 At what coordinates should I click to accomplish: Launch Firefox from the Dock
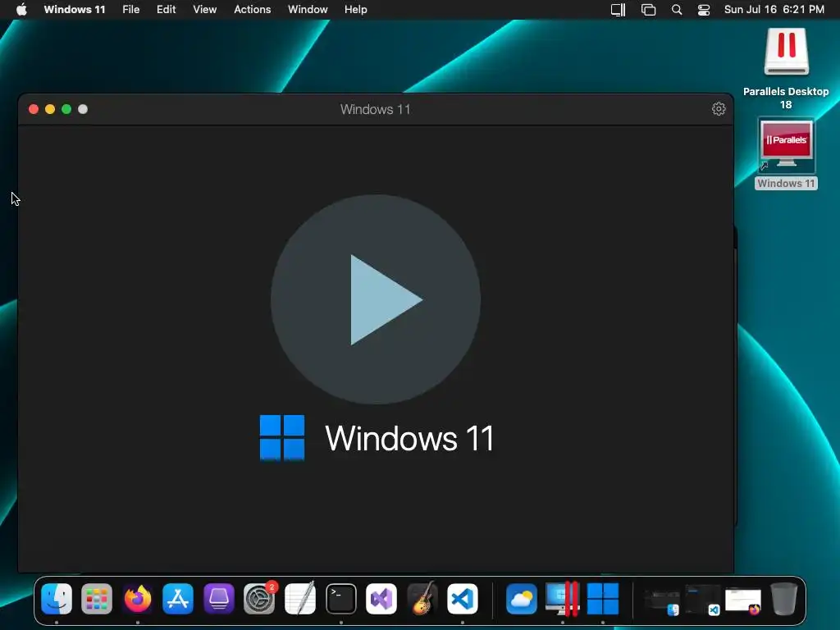tap(138, 598)
